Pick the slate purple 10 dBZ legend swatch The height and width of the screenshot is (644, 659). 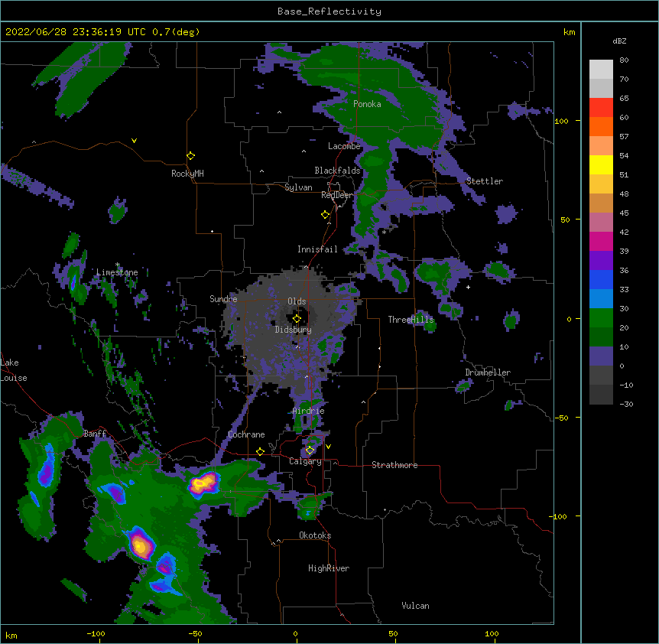pos(601,356)
